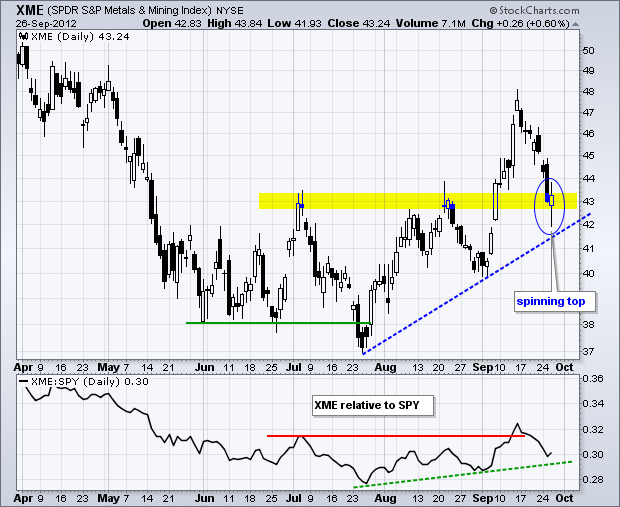Click the NYSE exchange label
This screenshot has width=620, height=507.
tap(230, 10)
